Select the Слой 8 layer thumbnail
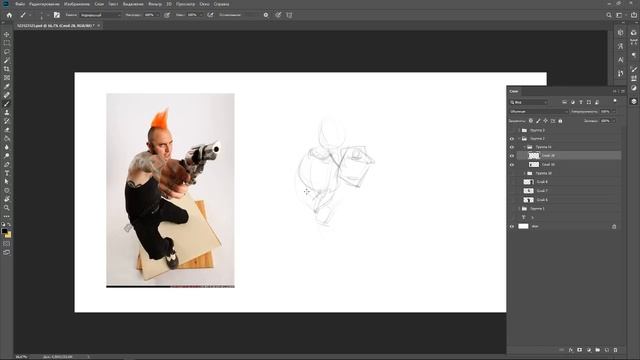 point(529,182)
